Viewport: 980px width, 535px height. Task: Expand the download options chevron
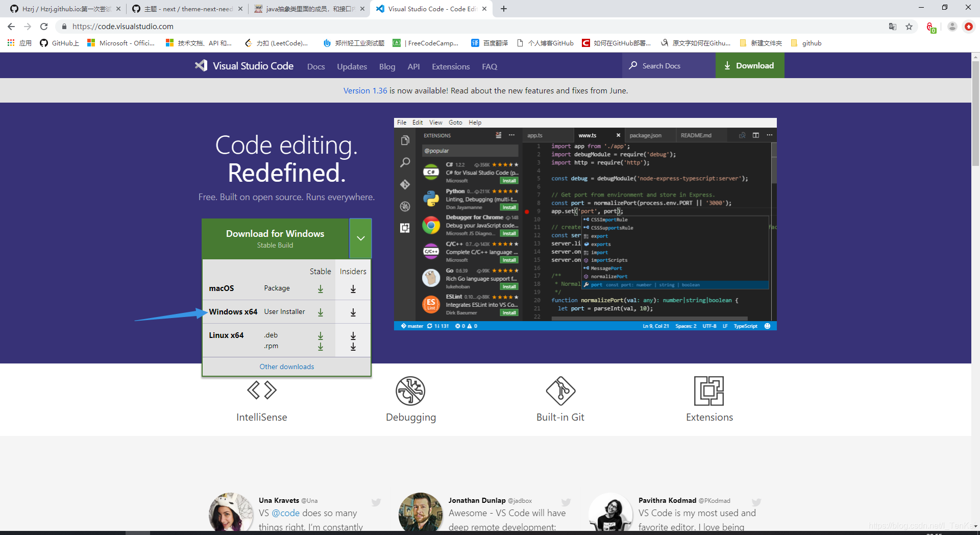click(361, 238)
